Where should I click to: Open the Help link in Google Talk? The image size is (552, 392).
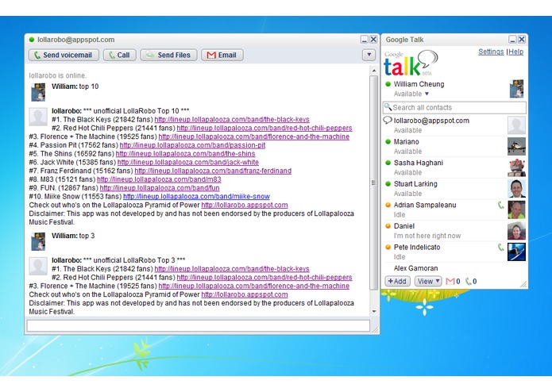pyautogui.click(x=515, y=52)
